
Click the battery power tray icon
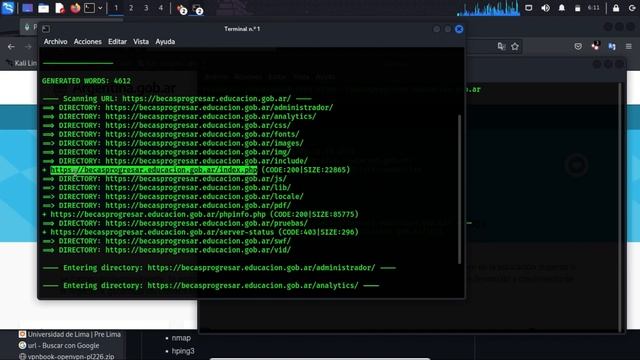point(578,8)
